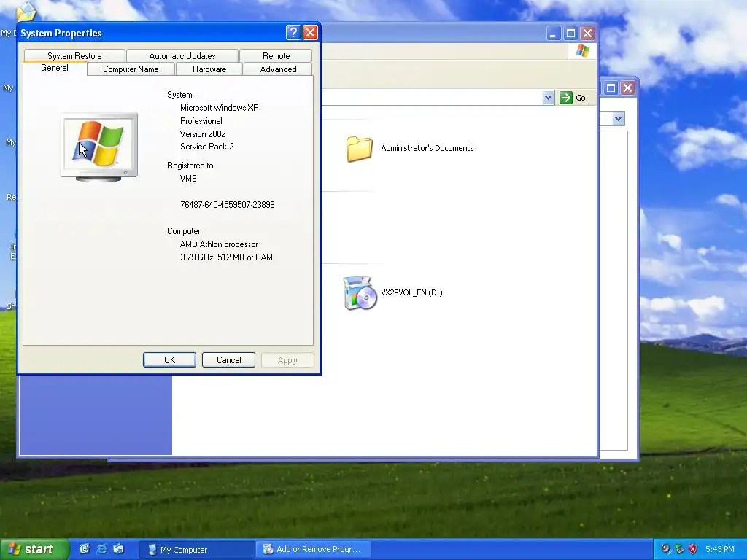Open the Automatic Updates tab

point(182,55)
